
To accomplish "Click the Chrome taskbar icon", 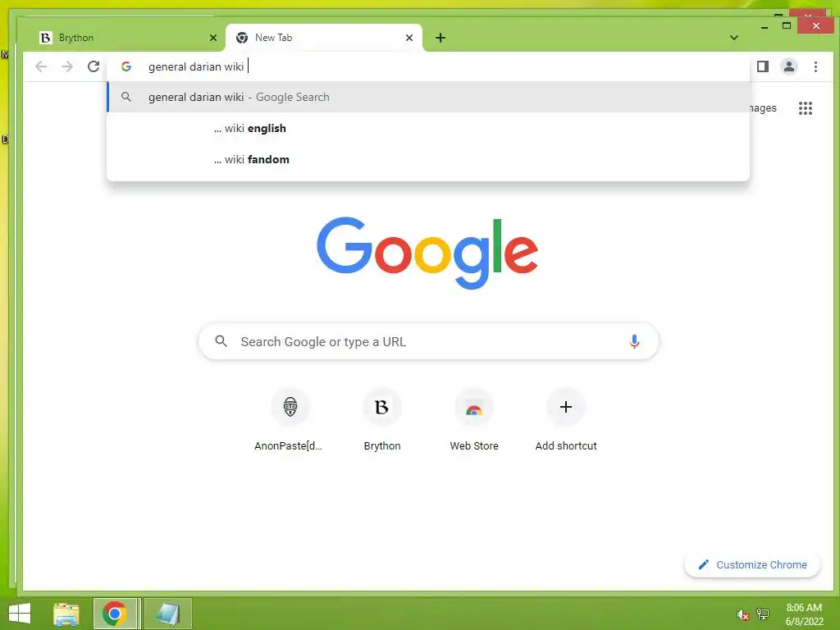I will pyautogui.click(x=115, y=614).
